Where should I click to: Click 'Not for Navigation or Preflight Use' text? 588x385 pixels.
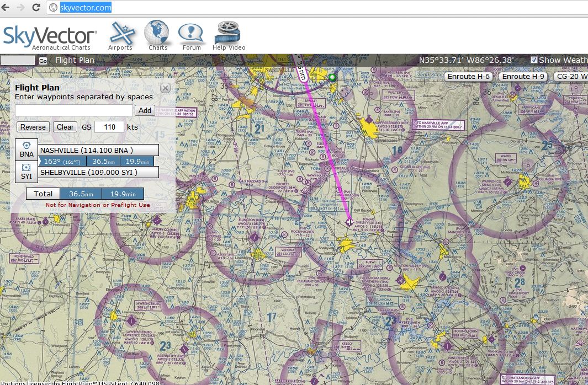pos(98,205)
